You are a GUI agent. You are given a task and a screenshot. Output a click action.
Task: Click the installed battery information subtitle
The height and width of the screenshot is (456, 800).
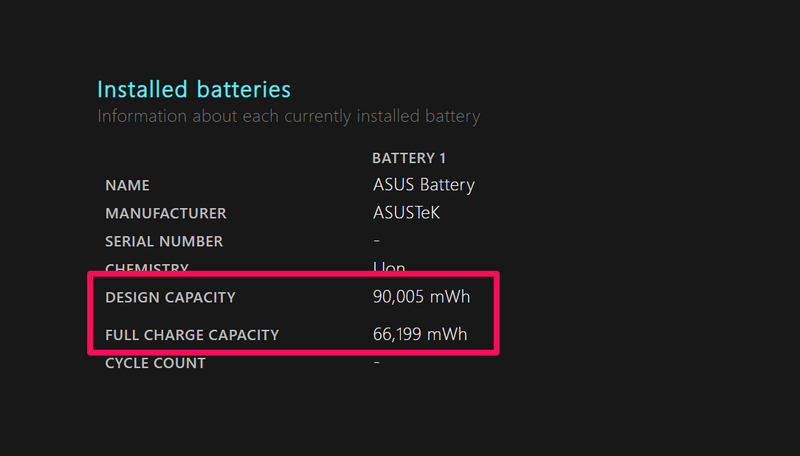(288, 116)
